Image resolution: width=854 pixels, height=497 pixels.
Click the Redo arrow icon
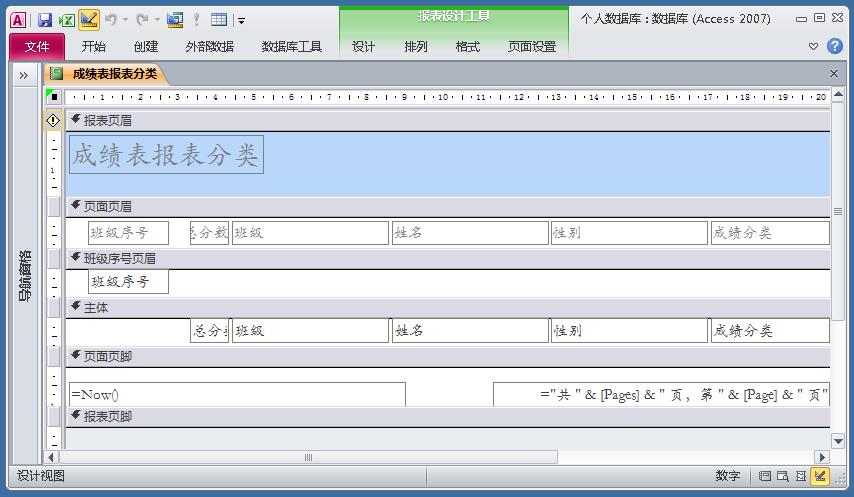pos(142,20)
